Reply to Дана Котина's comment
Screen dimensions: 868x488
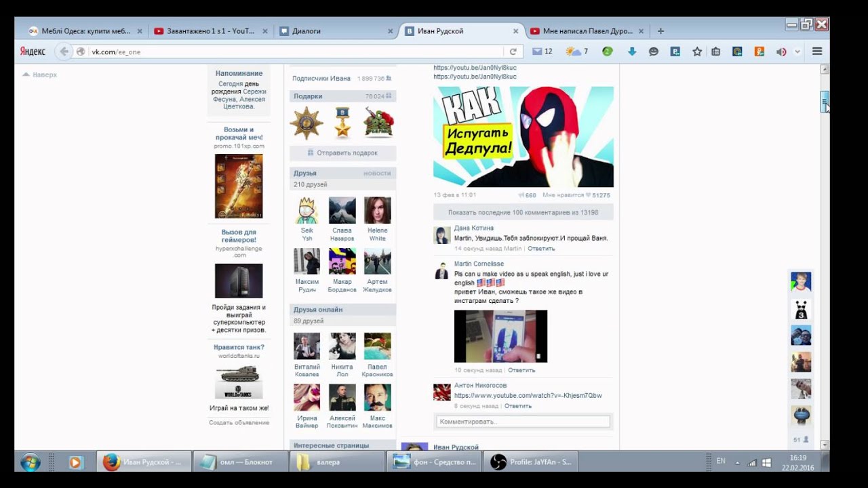pos(541,249)
